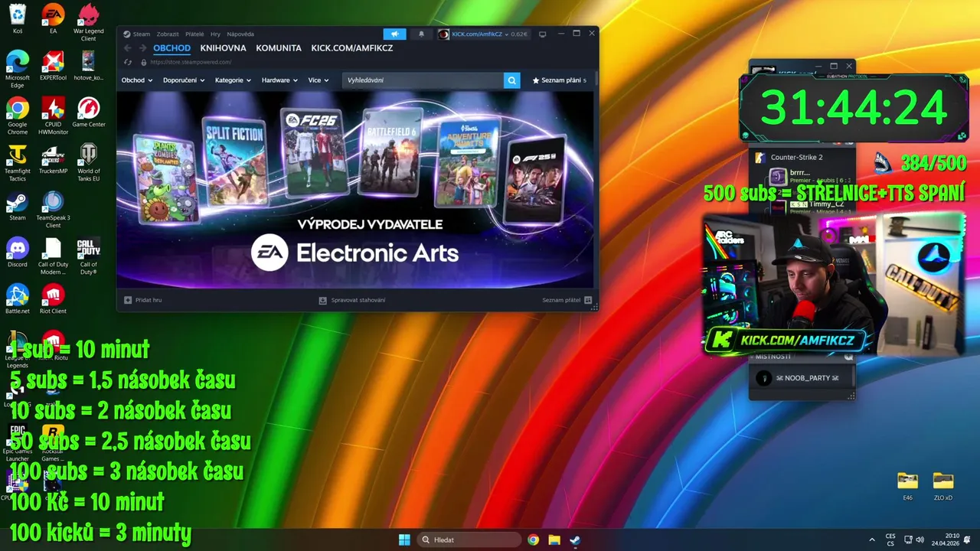This screenshot has height=551, width=980.
Task: Click the Windows Start button
Action: (404, 540)
